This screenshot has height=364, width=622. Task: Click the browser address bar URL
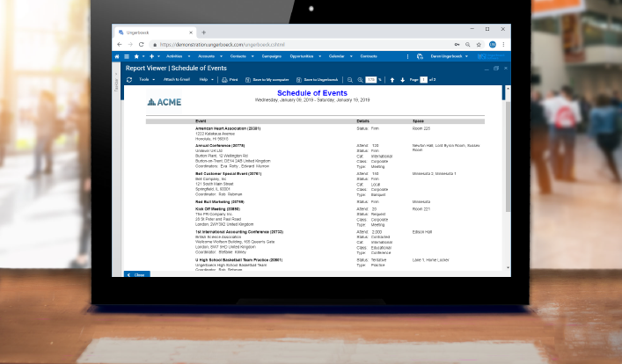point(222,45)
